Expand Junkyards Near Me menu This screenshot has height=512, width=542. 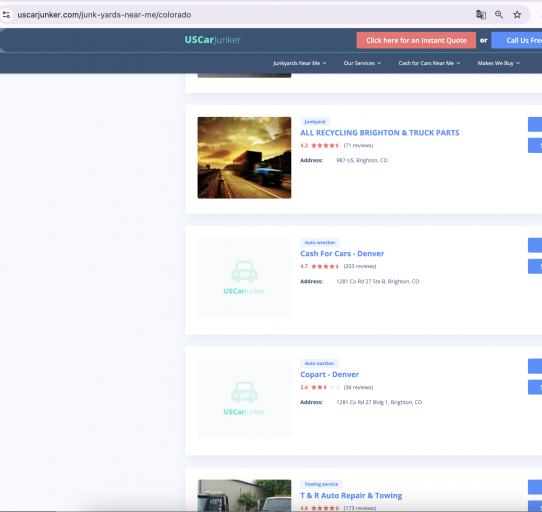point(300,63)
